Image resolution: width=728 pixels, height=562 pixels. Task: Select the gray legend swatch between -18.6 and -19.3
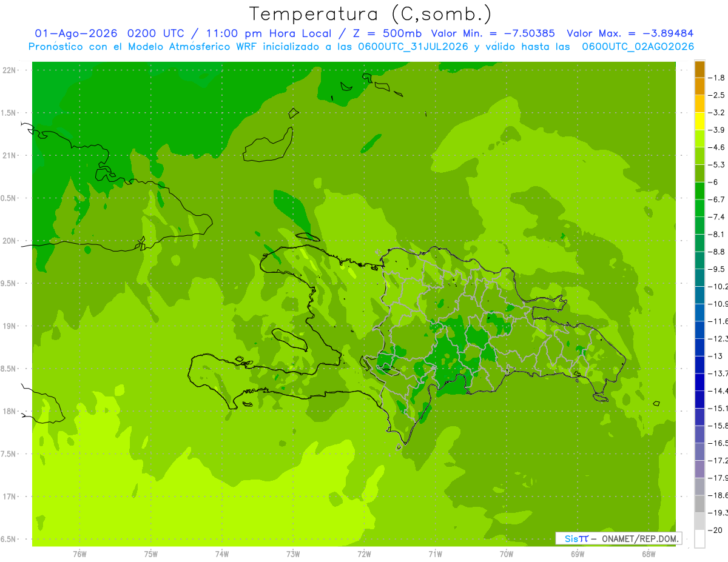699,504
